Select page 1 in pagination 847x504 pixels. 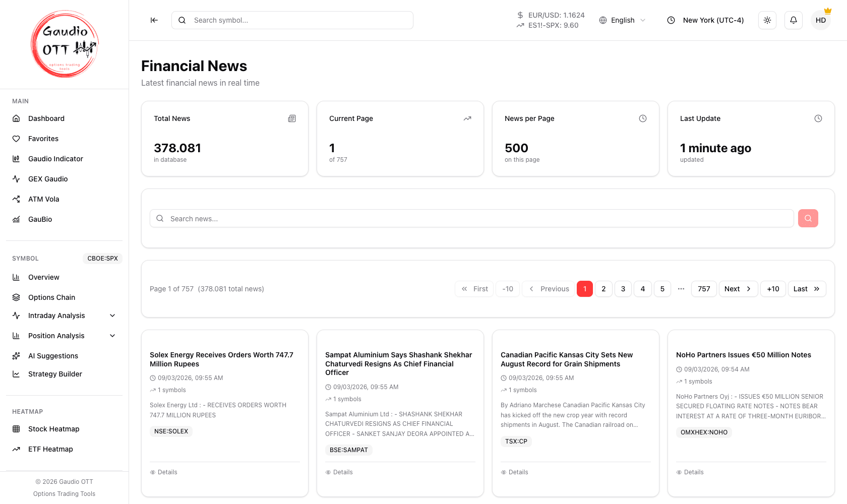point(585,289)
